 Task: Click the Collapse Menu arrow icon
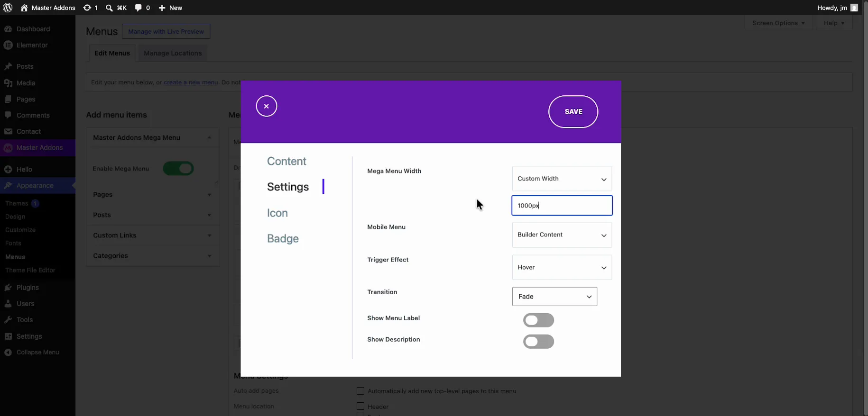pyautogui.click(x=8, y=352)
